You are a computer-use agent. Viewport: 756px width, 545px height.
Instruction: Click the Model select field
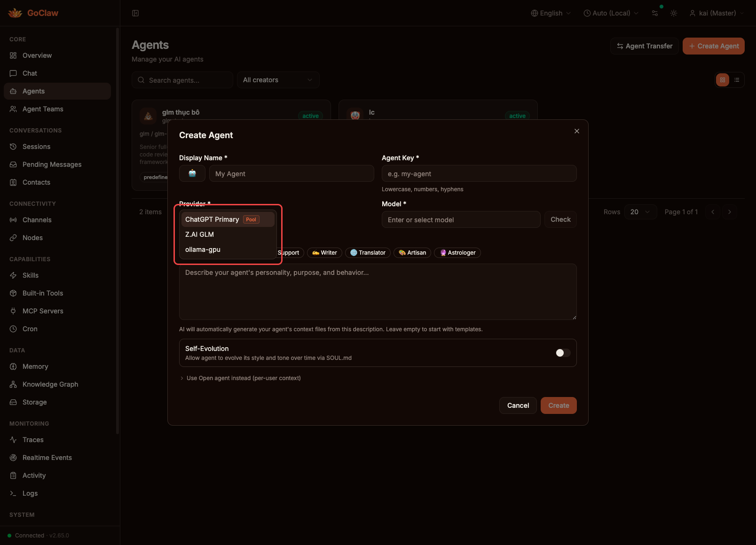(x=461, y=219)
